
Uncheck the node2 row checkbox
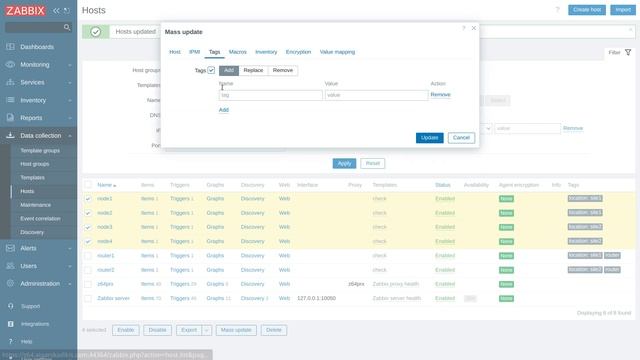[88, 213]
